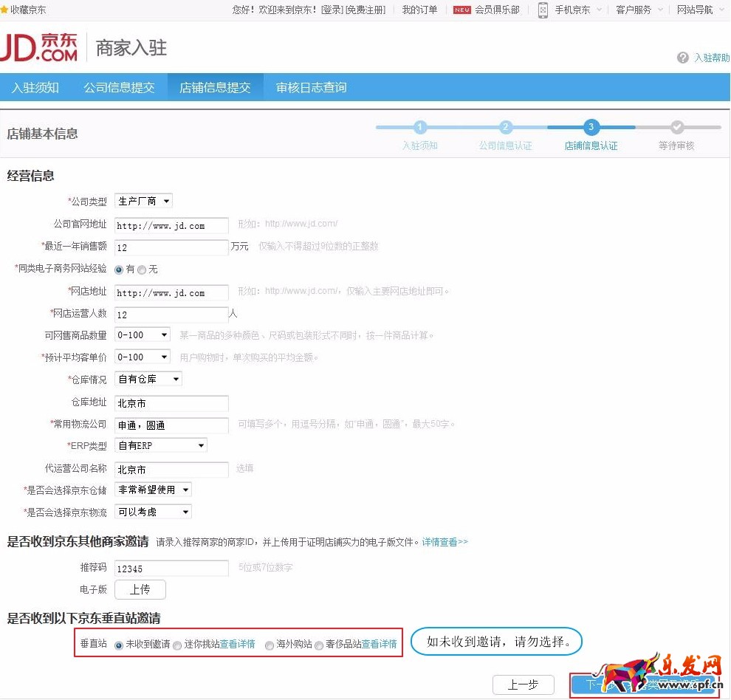Click the NEW badge next to 会员俱乐部
Viewport: 731px width, 700px height.
click(x=461, y=10)
